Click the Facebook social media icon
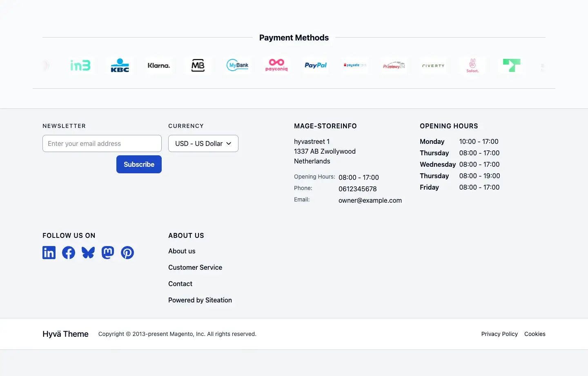 click(x=68, y=253)
